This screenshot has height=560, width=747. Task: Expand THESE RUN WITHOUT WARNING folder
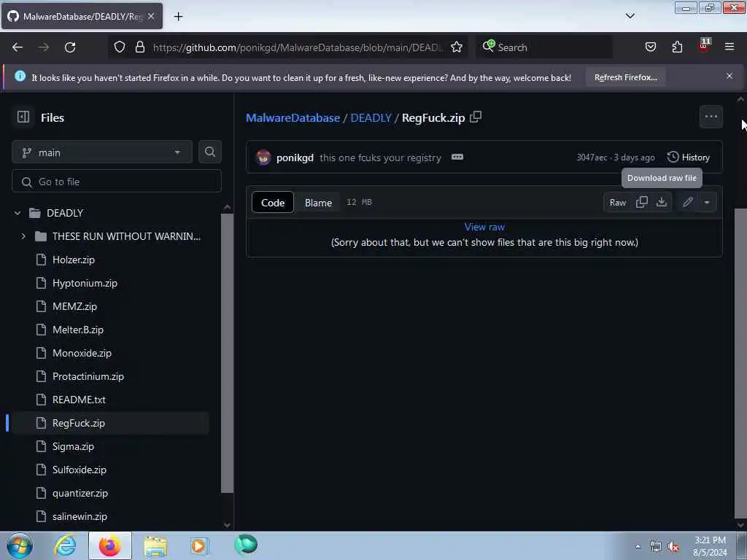click(23, 236)
